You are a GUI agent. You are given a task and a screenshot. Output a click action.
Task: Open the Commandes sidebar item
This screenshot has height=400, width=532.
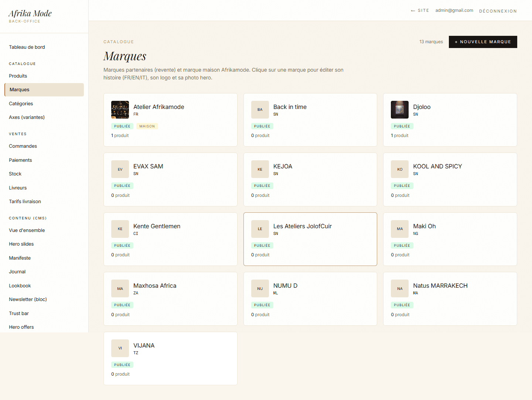point(44,146)
